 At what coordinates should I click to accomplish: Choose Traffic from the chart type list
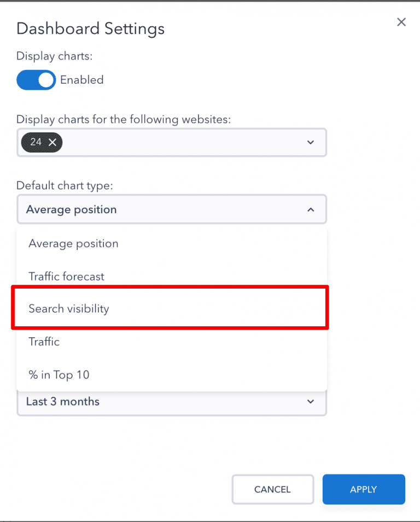(44, 342)
